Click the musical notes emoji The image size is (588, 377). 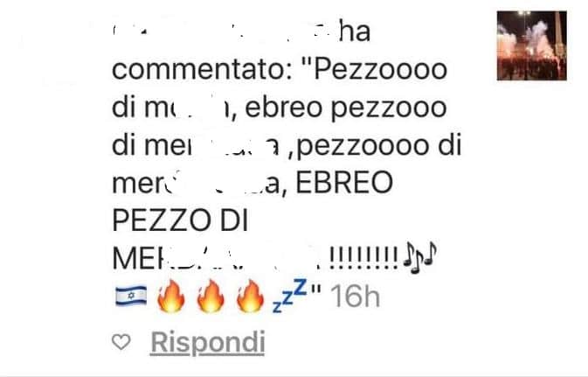tap(419, 257)
